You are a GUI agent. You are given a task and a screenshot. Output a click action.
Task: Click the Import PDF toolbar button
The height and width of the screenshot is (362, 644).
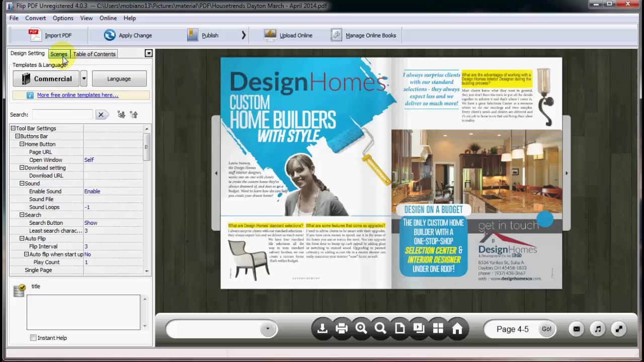50,35
